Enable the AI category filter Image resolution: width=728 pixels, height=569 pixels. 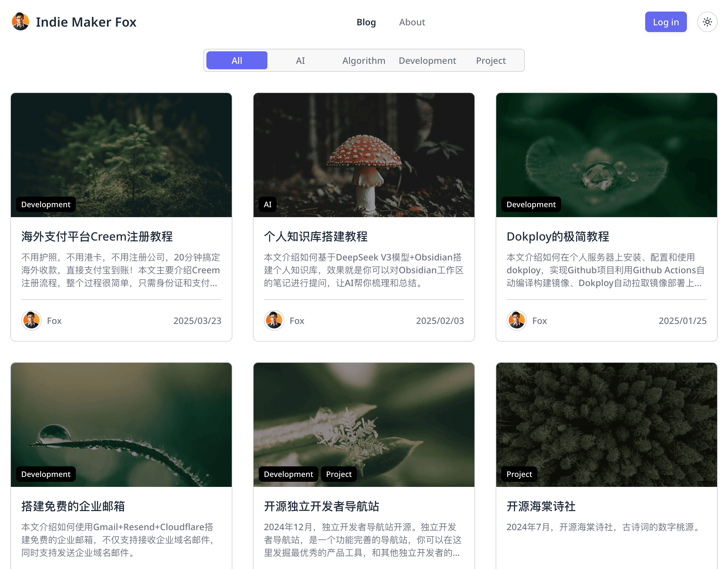[x=300, y=60]
